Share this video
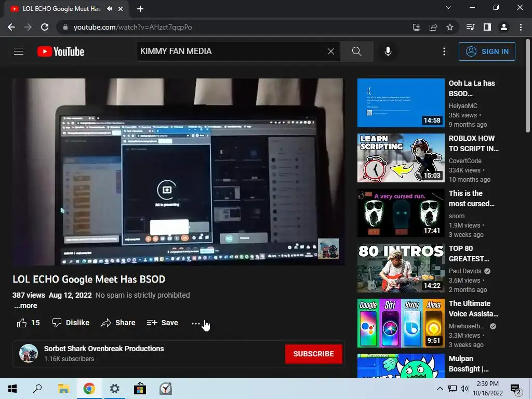This screenshot has height=399, width=532. (x=118, y=323)
